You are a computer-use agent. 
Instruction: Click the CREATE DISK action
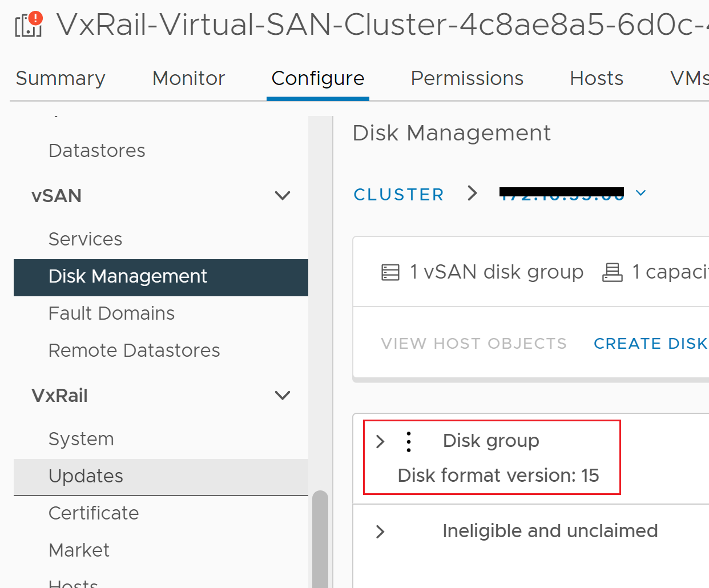(650, 343)
